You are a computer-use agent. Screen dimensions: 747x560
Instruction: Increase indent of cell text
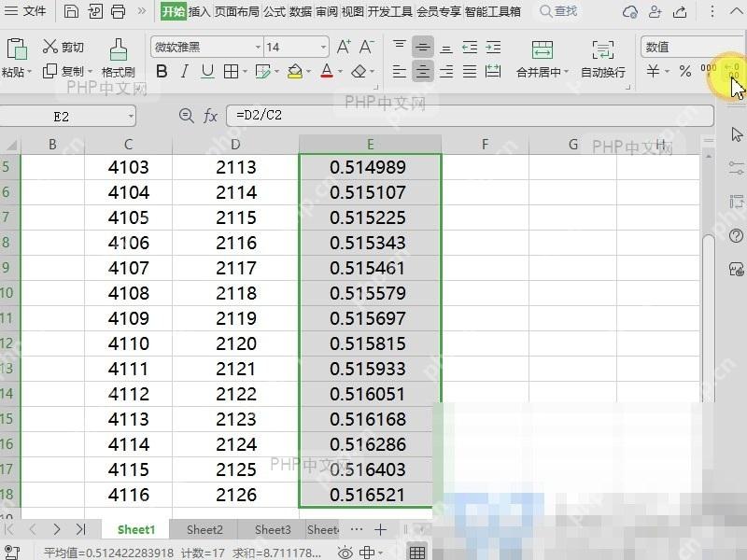tap(493, 47)
